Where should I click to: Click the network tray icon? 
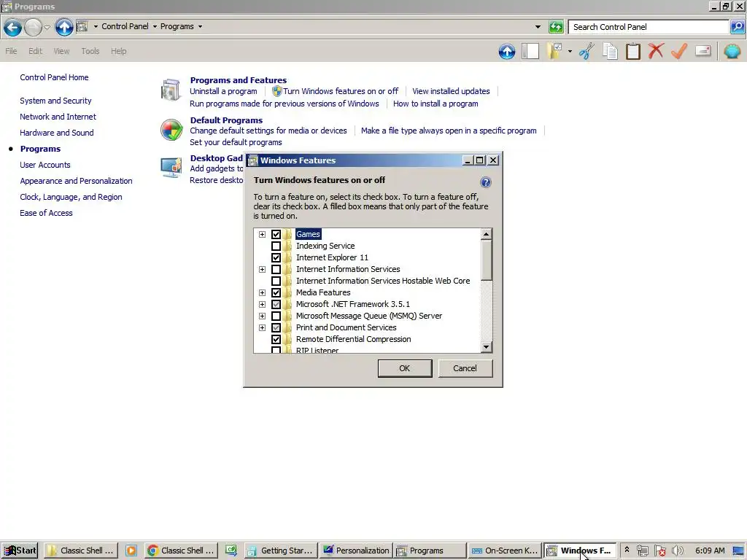click(x=643, y=551)
